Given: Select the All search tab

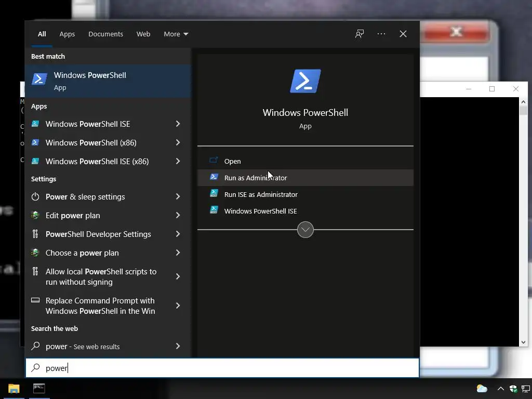Looking at the screenshot, I should click(42, 34).
